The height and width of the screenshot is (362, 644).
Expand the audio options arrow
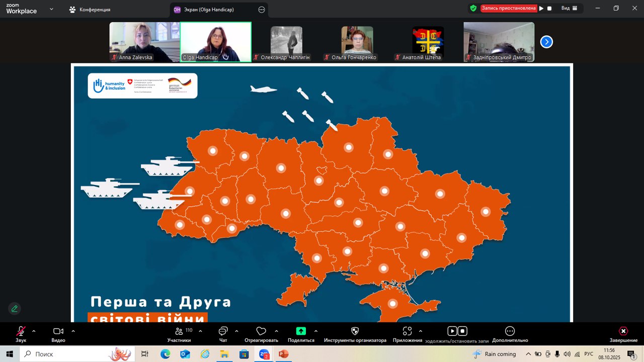pyautogui.click(x=34, y=331)
